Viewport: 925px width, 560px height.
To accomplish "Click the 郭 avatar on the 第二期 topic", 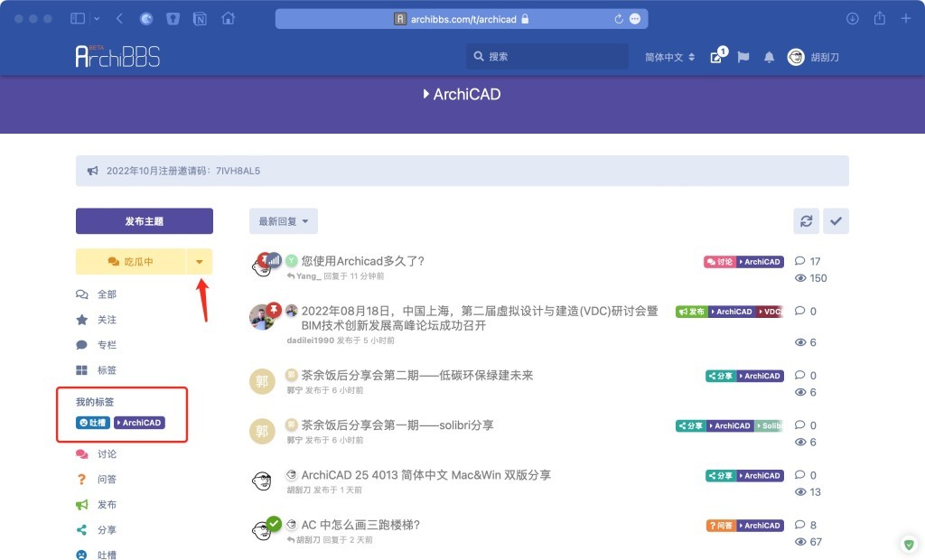I will click(x=262, y=382).
